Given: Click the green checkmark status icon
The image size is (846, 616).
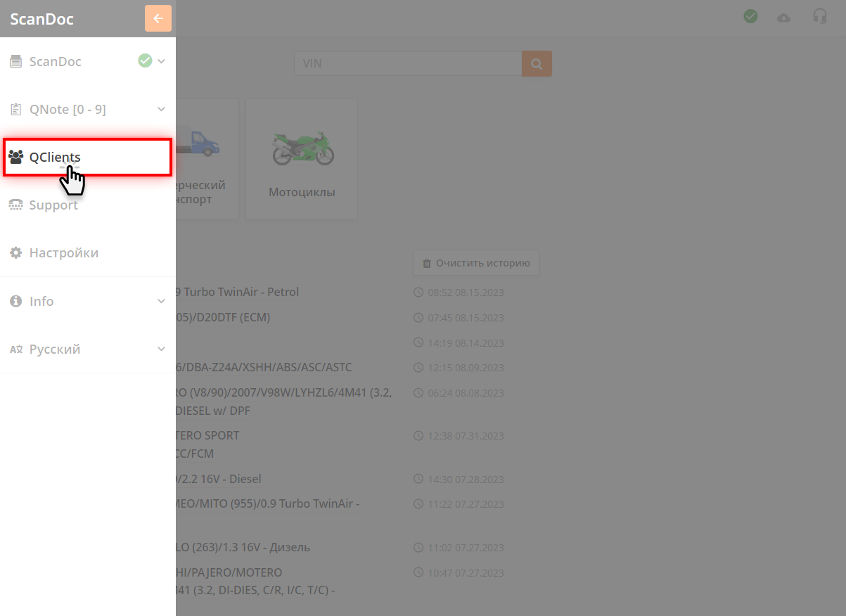Looking at the screenshot, I should [x=750, y=15].
